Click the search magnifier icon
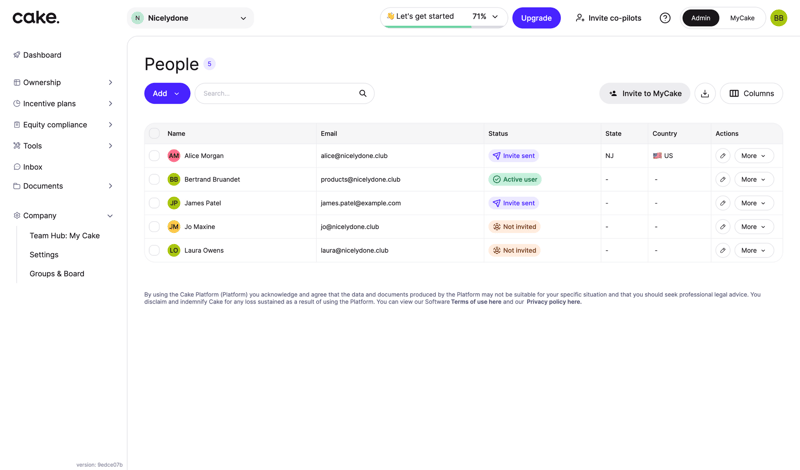Screen dimensions: 800x470 tap(363, 94)
